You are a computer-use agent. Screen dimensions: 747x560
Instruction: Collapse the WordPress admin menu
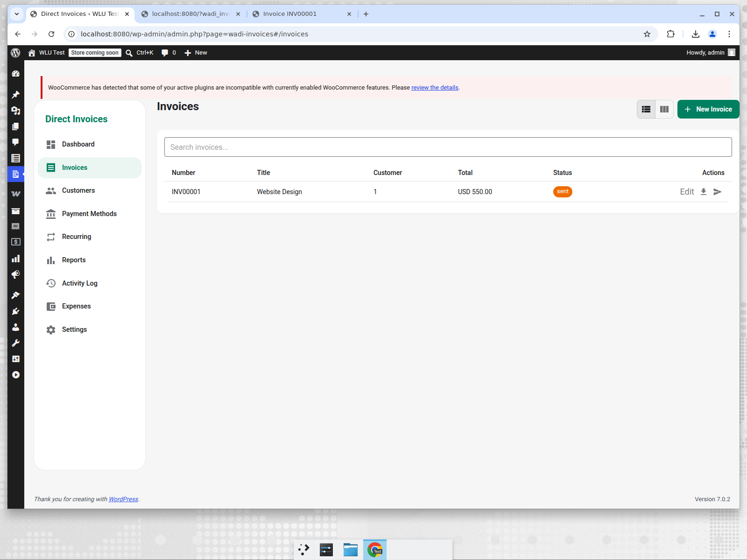15,375
